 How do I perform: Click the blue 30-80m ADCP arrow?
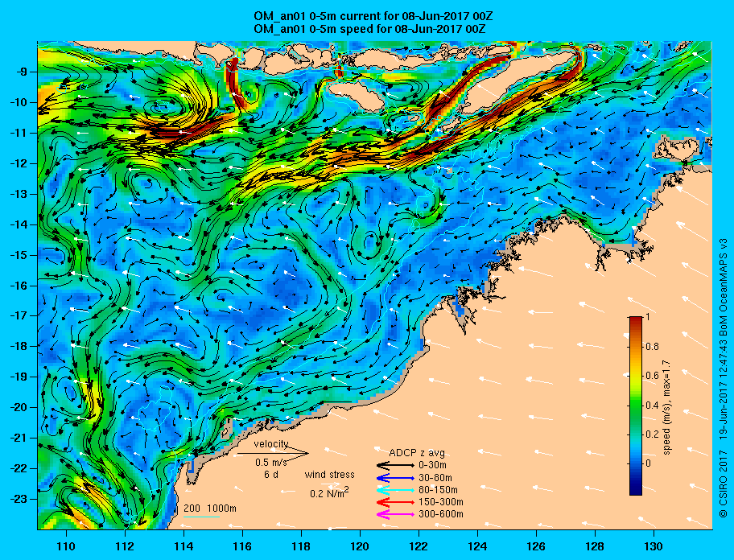point(395,478)
